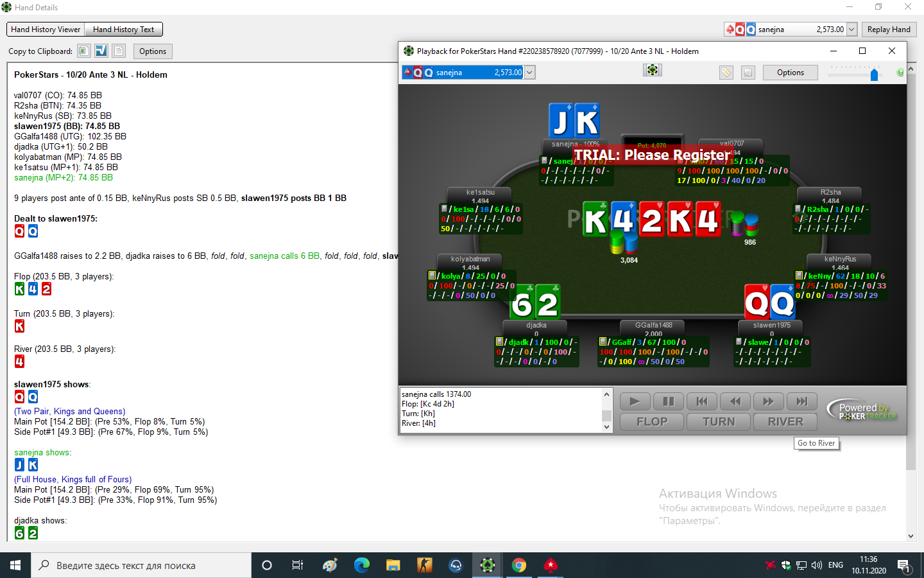Click GGalfa1488 HUD note icon
This screenshot has width=924, height=578.
(x=603, y=342)
